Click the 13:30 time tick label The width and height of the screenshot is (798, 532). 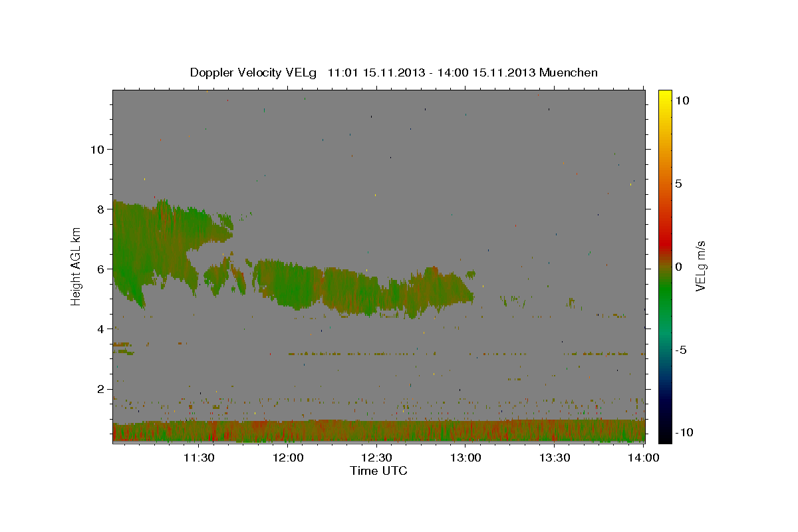(555, 458)
